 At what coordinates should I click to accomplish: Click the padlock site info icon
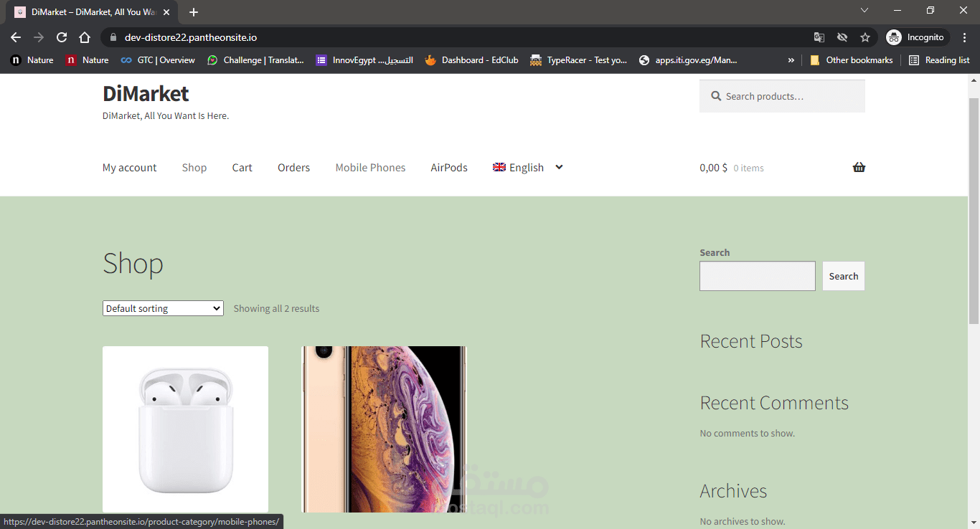point(113,37)
